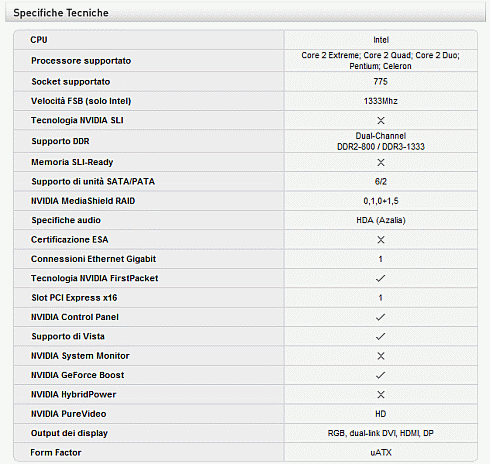Click the NVIDIA PureVideo HD value
This screenshot has height=464, width=490.
381,414
